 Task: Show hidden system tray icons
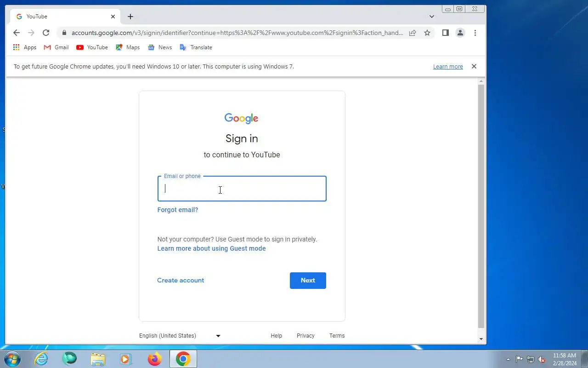pyautogui.click(x=508, y=359)
